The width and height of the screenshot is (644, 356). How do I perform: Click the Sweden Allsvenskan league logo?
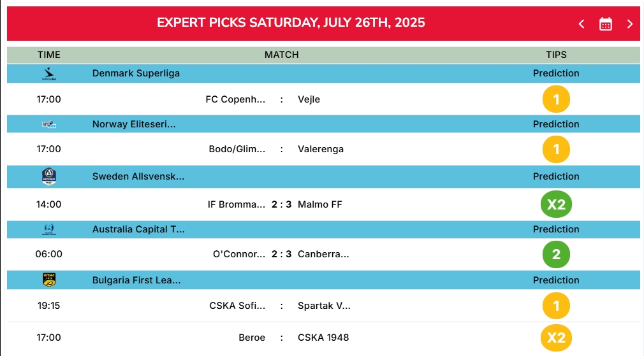(49, 177)
